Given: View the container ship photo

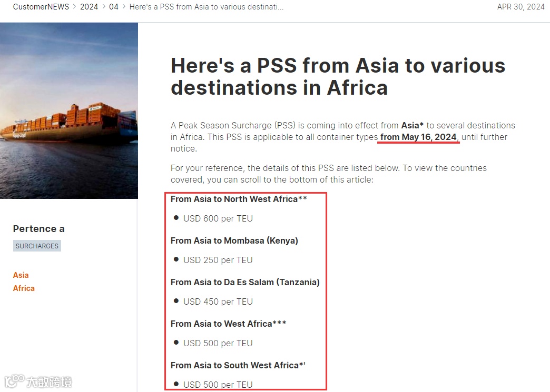Looking at the screenshot, I should pos(69,110).
